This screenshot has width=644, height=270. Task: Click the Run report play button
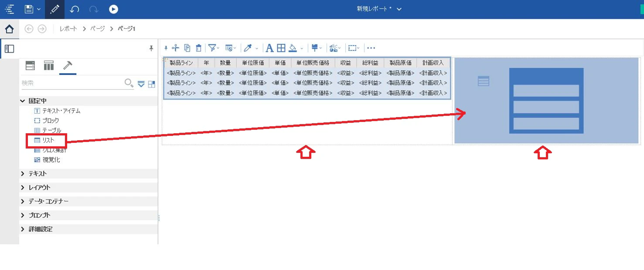[x=113, y=9]
